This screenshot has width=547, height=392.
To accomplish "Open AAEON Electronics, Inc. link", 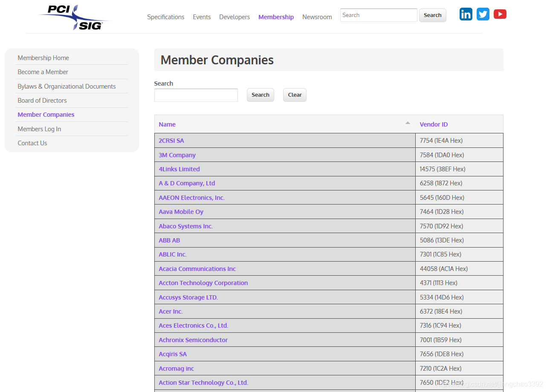I will (x=192, y=198).
